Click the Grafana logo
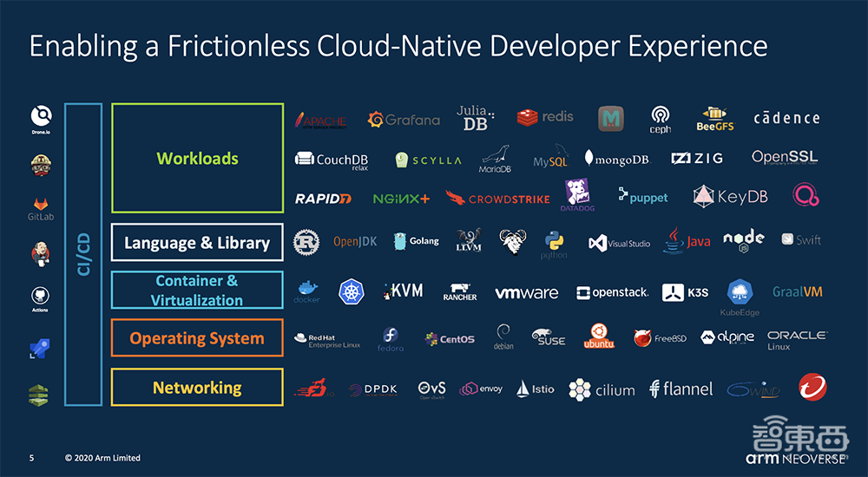Viewport: 868px width, 477px height. tap(404, 120)
